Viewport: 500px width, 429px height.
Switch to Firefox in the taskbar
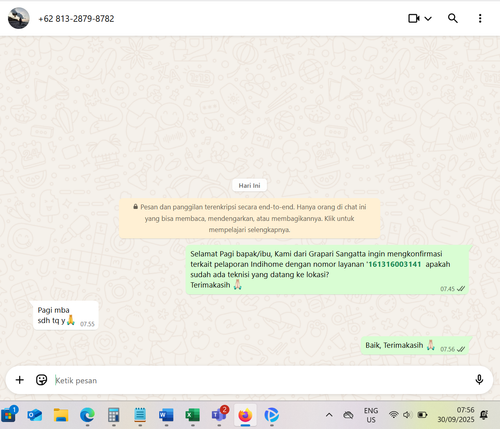[x=245, y=415]
